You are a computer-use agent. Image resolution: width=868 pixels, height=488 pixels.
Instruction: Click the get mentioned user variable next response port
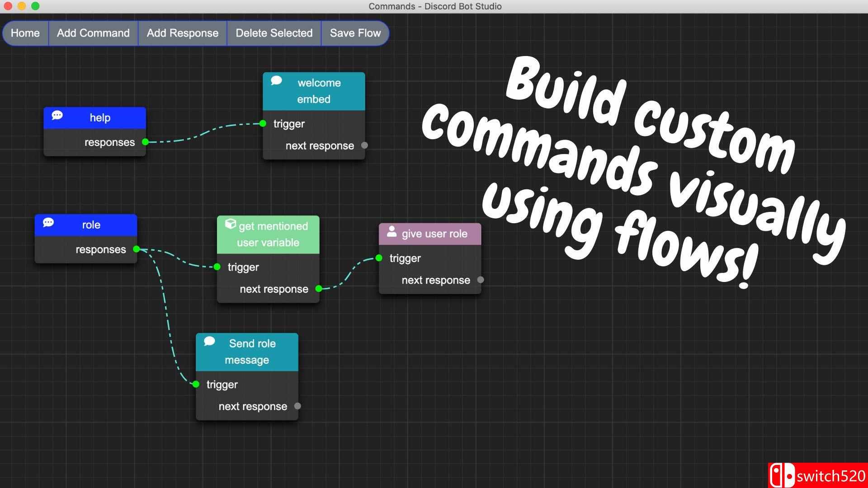319,289
